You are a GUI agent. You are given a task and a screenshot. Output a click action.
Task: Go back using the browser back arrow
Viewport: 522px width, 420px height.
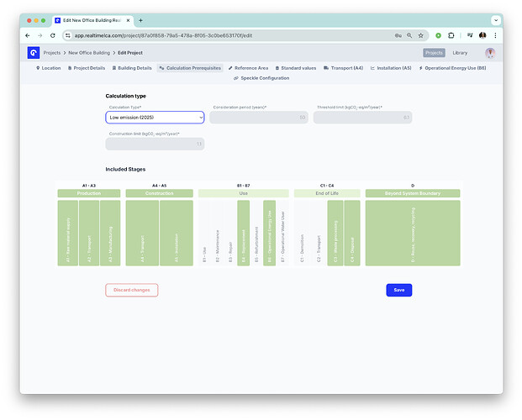(28, 35)
